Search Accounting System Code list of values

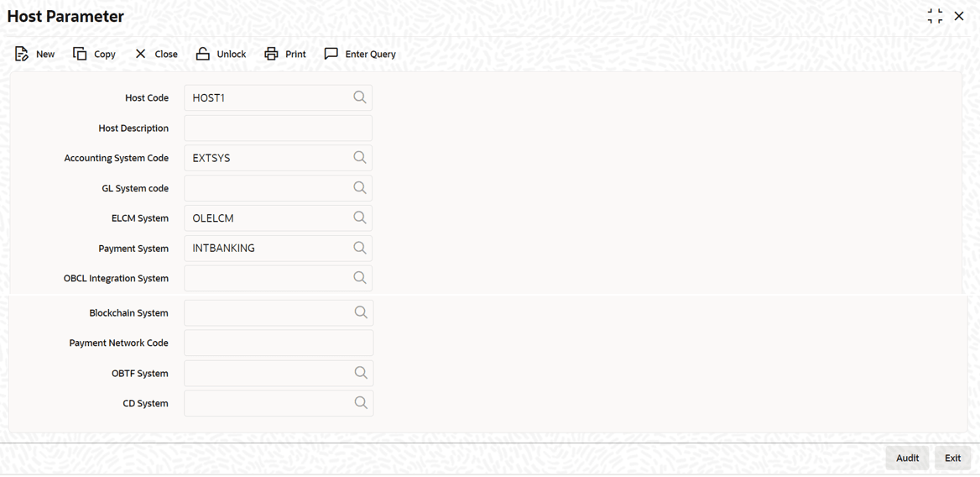click(x=360, y=158)
